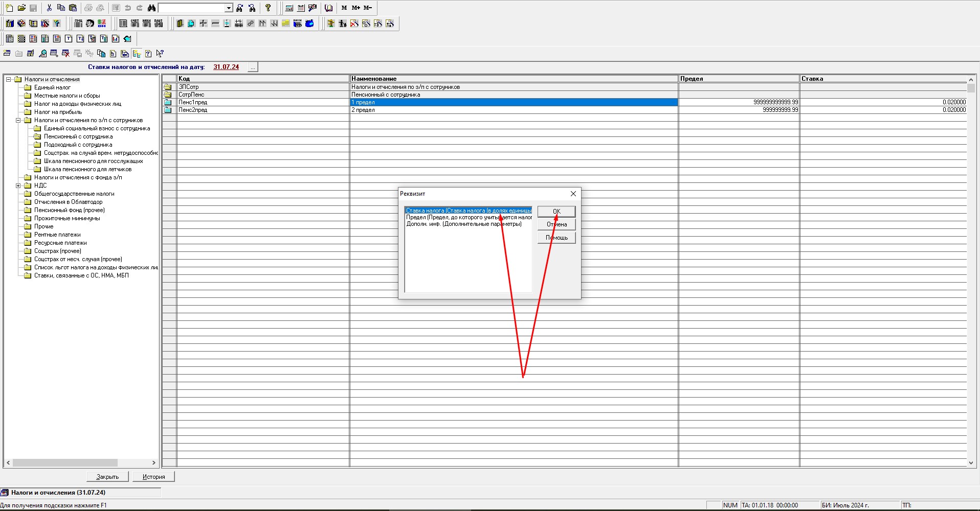The width and height of the screenshot is (980, 511).
Task: Click the delete row icon with red cross
Action: (65, 53)
